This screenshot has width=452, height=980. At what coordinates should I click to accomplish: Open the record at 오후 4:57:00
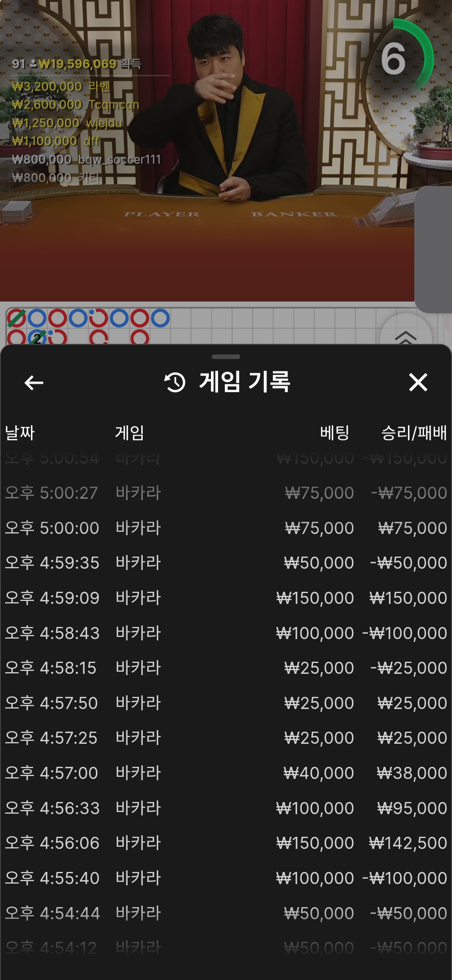point(226,773)
